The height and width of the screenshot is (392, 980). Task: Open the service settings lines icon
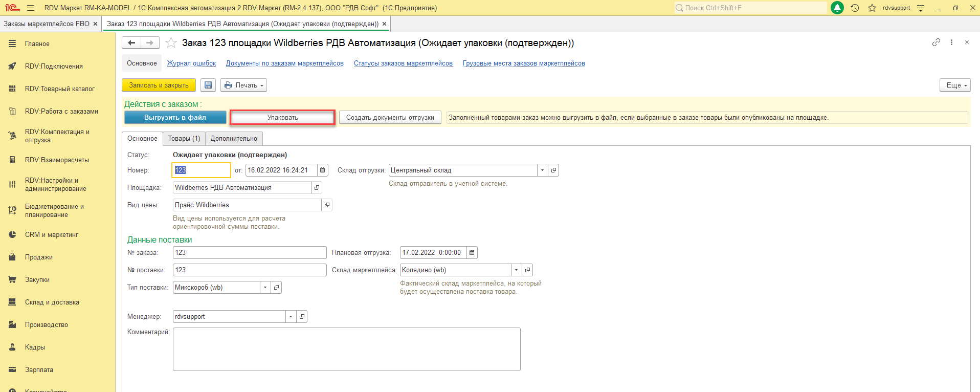click(x=921, y=8)
